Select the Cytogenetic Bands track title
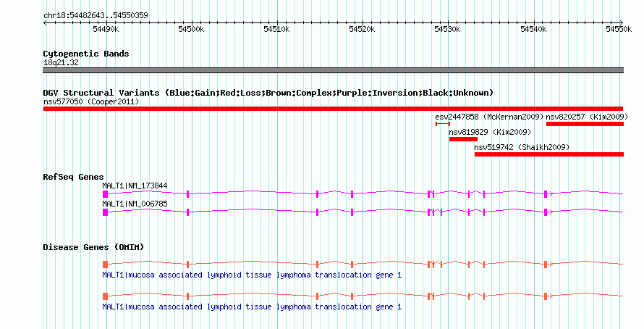This screenshot has width=644, height=329. click(86, 54)
